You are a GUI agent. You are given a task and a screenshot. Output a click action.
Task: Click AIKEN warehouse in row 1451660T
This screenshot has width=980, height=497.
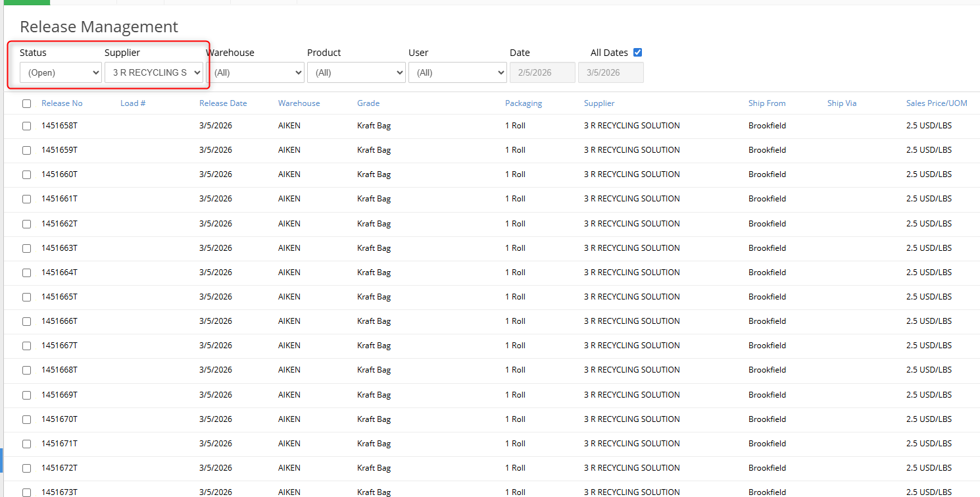(289, 174)
